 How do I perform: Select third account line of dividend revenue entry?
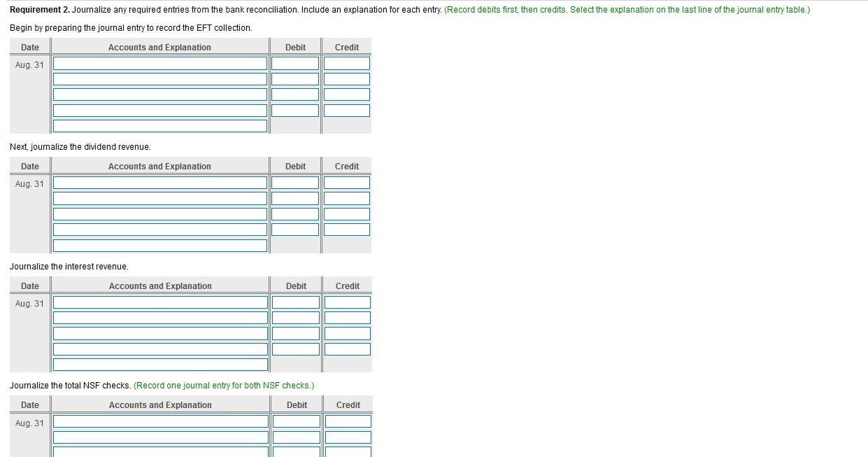point(160,214)
